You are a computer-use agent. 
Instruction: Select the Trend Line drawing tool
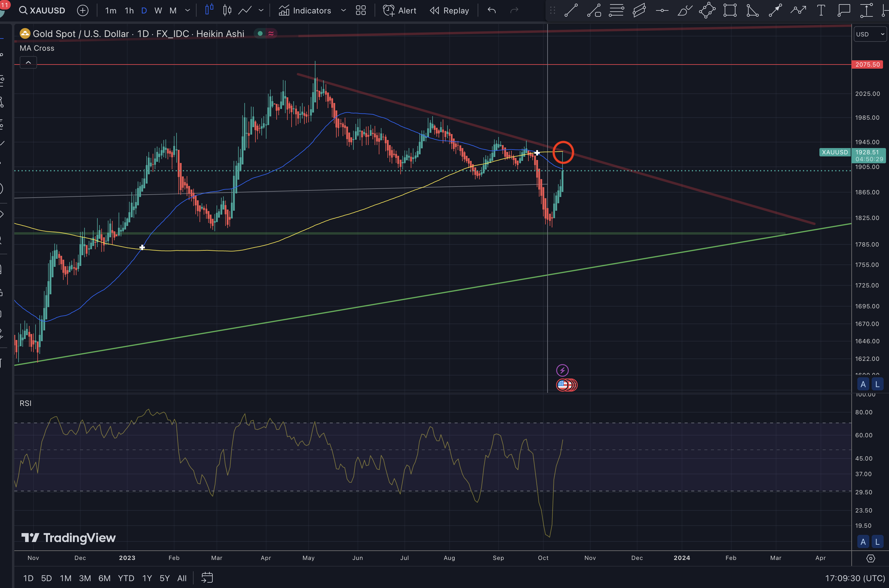[571, 10]
